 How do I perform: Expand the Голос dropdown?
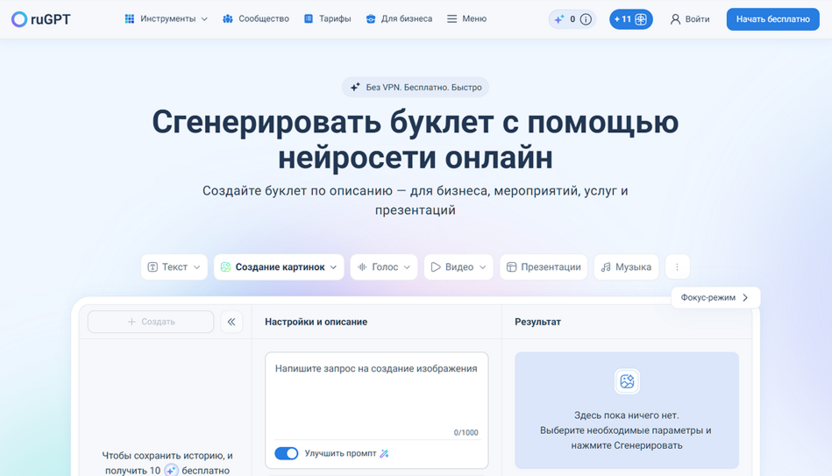(x=384, y=267)
